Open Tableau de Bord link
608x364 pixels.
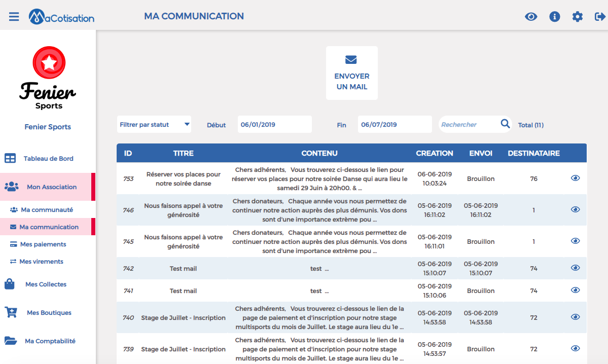point(48,159)
